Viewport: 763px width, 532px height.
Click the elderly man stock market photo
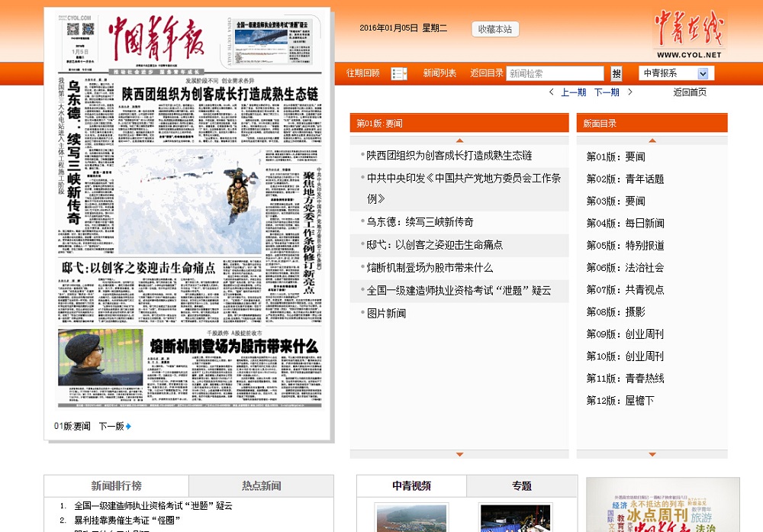101,357
